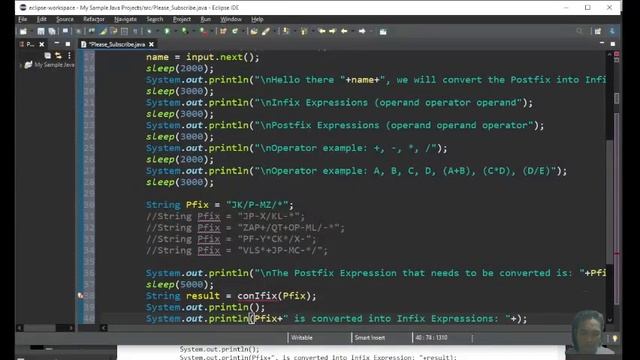
Task: Toggle Block Selection mode icon
Action: [x=124, y=31]
